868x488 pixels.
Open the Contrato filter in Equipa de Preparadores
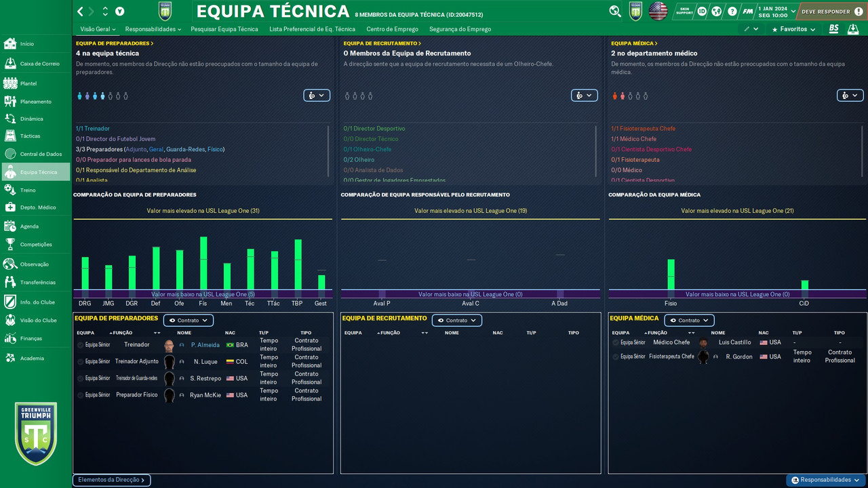(x=188, y=320)
